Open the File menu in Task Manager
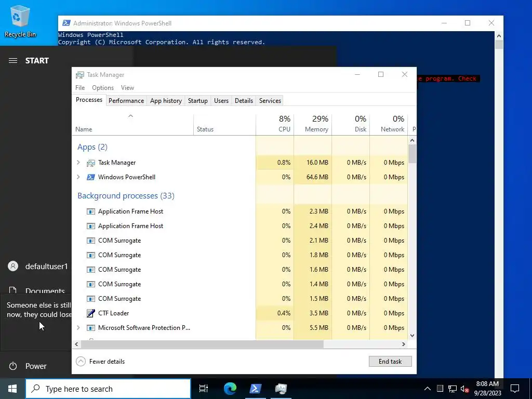Image resolution: width=532 pixels, height=399 pixels. 80,87
